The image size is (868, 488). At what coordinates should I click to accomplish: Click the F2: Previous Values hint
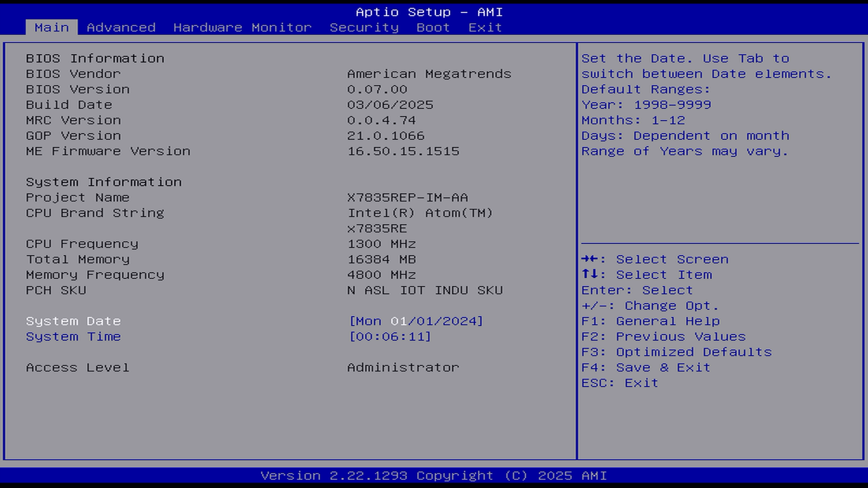663,337
